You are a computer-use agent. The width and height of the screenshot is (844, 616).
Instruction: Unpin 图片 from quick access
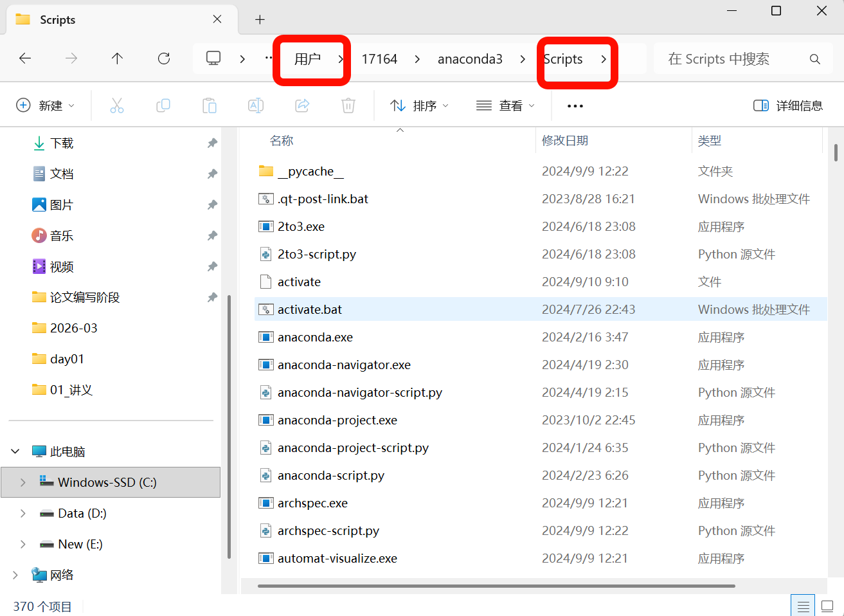pos(212,205)
